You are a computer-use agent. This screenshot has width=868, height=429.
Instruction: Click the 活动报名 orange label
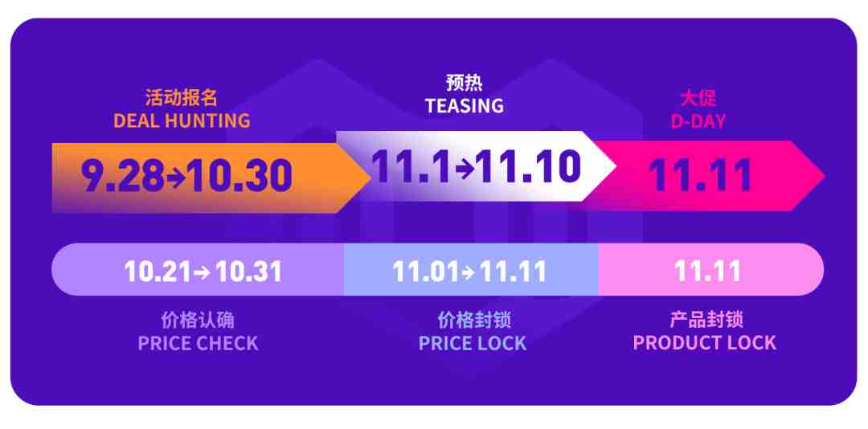pyautogui.click(x=182, y=98)
